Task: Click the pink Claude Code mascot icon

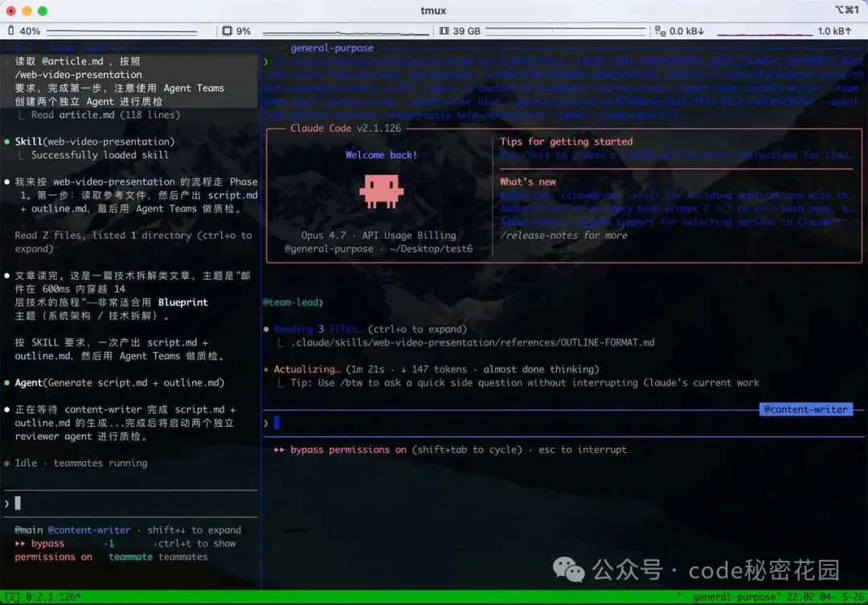Action: pyautogui.click(x=381, y=191)
